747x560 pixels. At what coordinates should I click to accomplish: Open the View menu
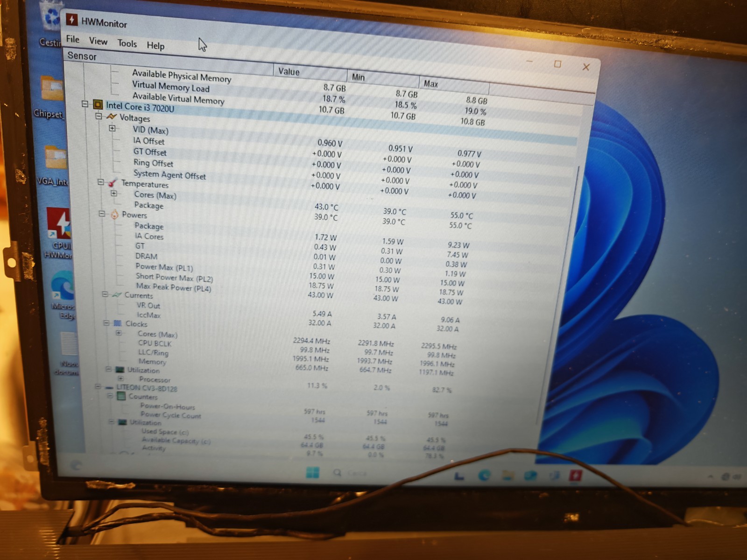coord(98,41)
